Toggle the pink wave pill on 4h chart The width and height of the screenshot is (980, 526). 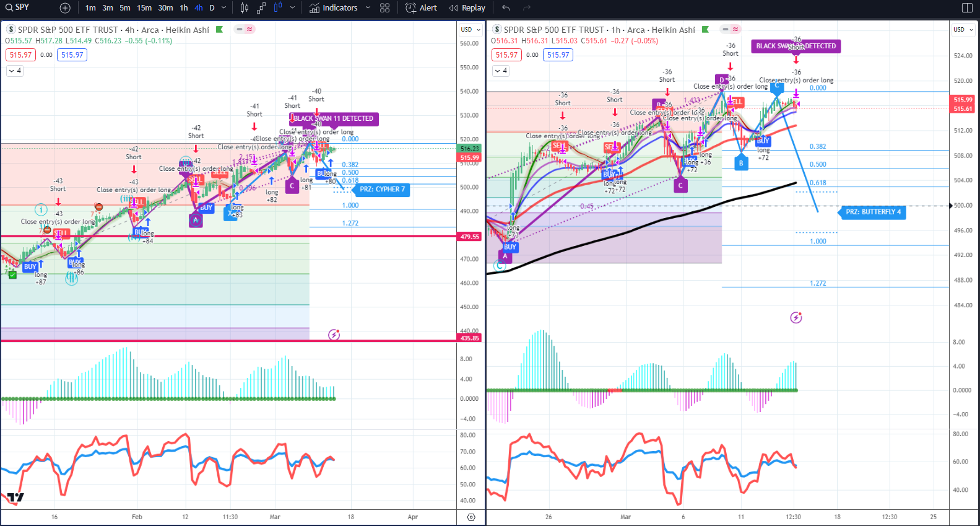pos(249,29)
